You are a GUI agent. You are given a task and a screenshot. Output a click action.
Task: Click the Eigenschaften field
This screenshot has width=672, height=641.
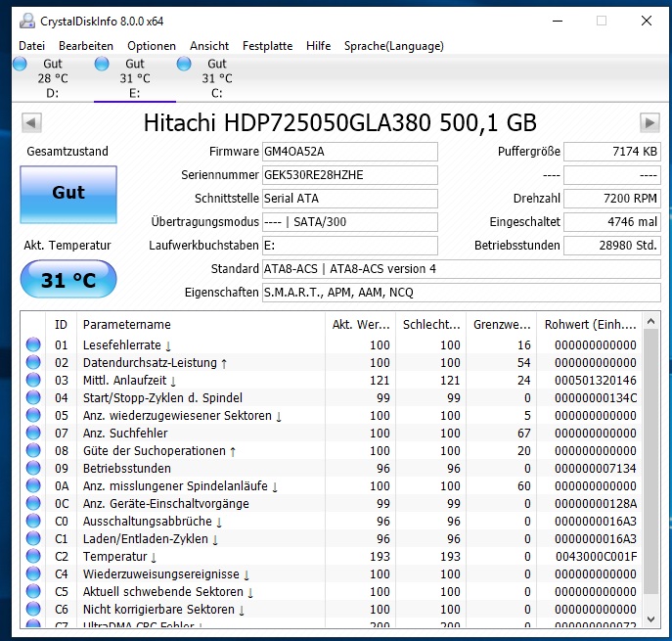point(461,293)
